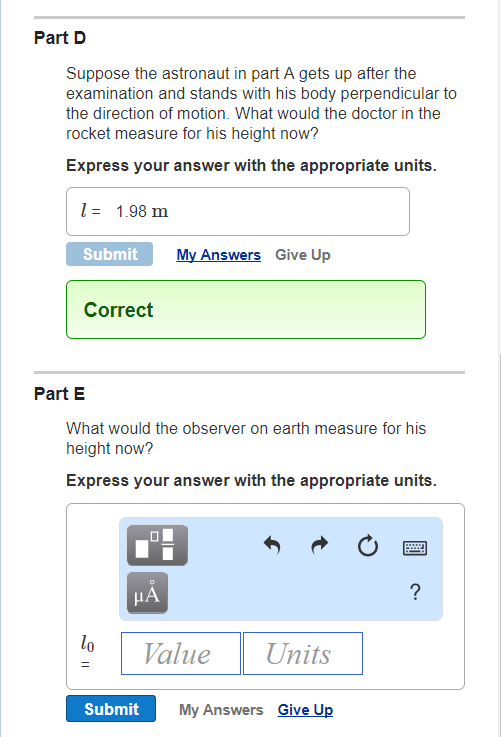The width and height of the screenshot is (501, 737).
Task: Open the fraction templates button
Action: (157, 545)
